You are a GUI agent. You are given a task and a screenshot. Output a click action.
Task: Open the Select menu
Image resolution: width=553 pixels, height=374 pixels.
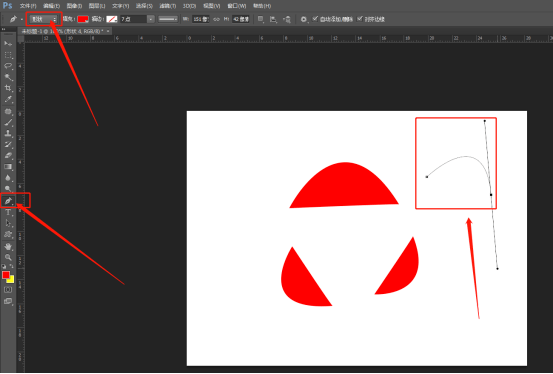pos(144,6)
